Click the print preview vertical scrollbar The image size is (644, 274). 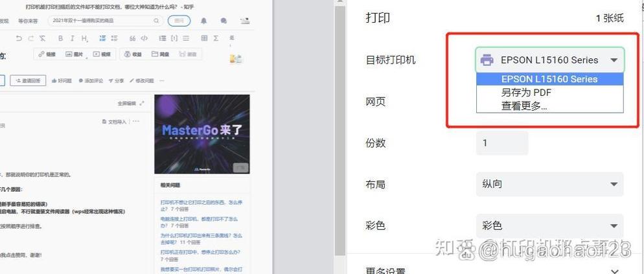coord(340,131)
